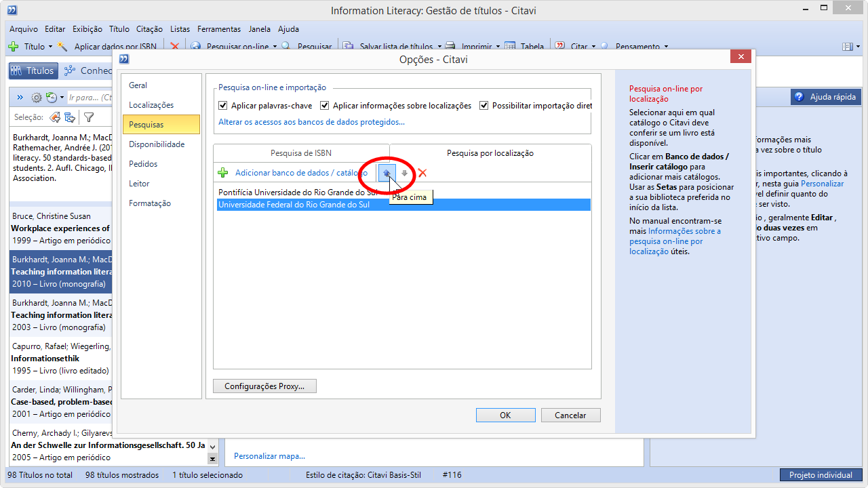Open the Pensamento dropdown arrow
The image size is (868, 488).
click(x=666, y=47)
